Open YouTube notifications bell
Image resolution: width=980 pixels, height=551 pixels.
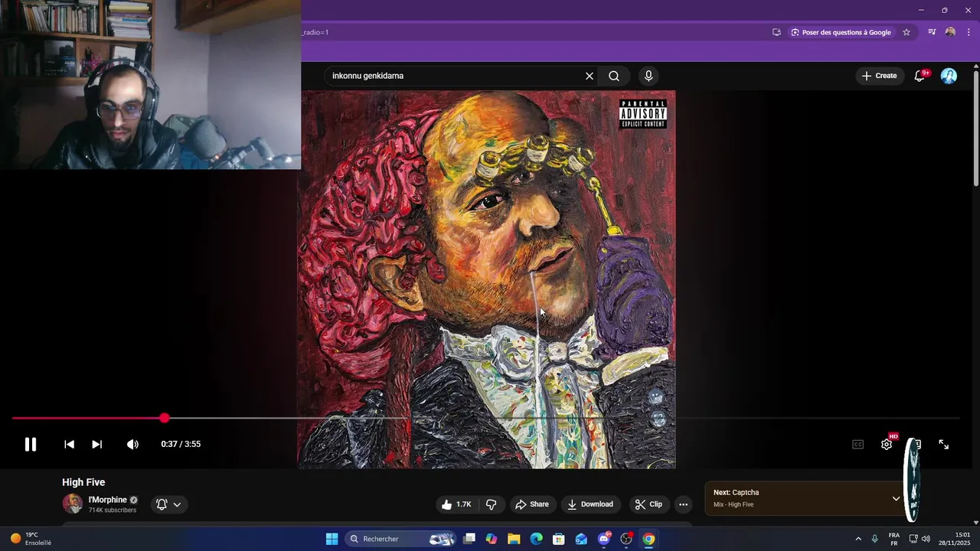click(920, 76)
